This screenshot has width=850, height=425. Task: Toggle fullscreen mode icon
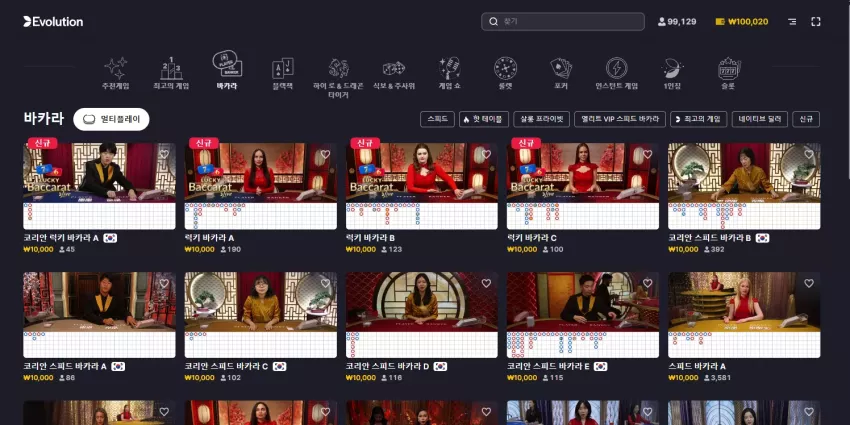(816, 22)
